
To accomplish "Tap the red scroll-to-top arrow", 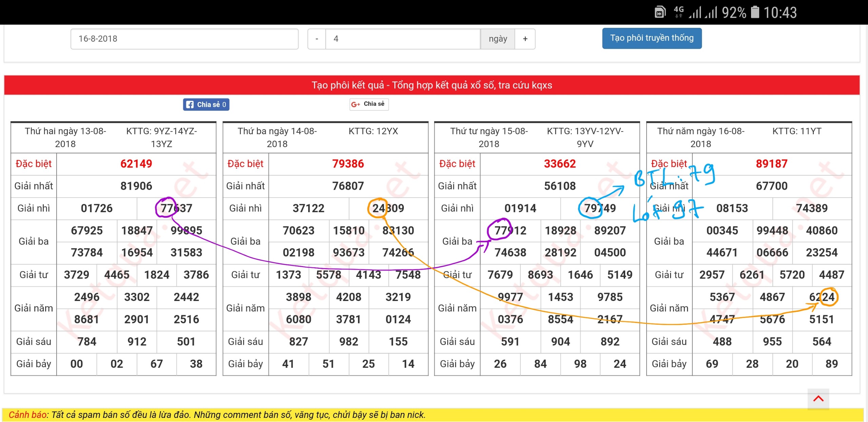I will coord(818,399).
